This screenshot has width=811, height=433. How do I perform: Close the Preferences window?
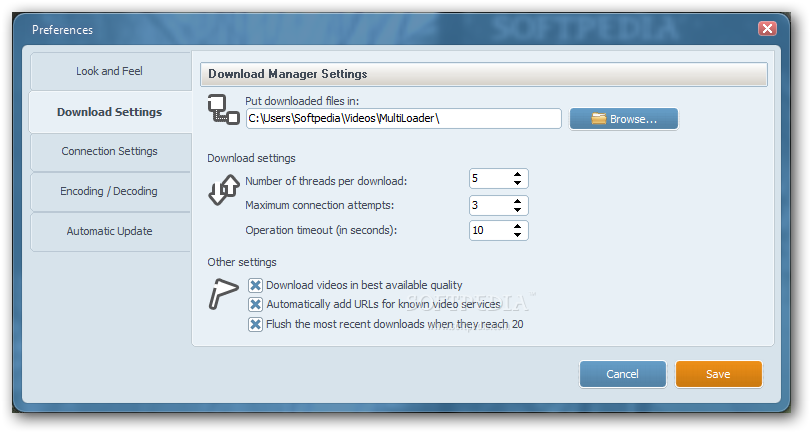pyautogui.click(x=767, y=29)
